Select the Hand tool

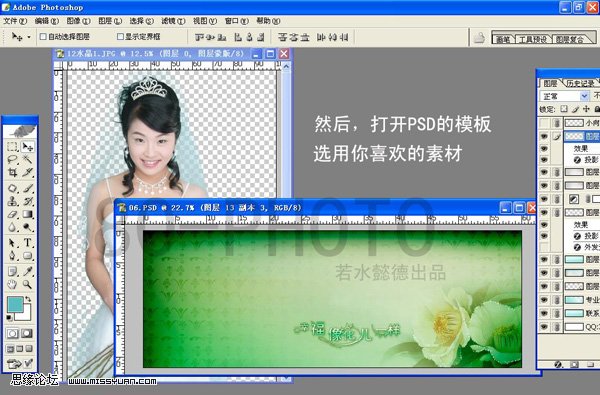tap(12, 284)
